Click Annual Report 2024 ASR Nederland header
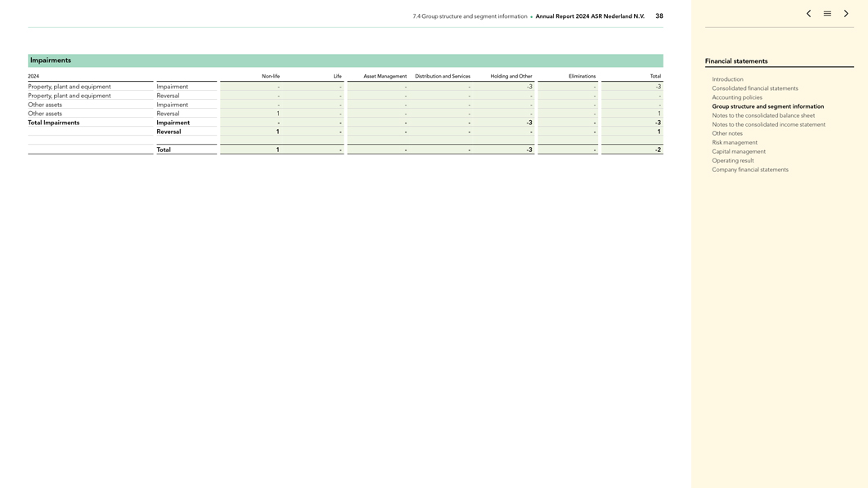Screen dimensions: 868x488 pos(590,16)
